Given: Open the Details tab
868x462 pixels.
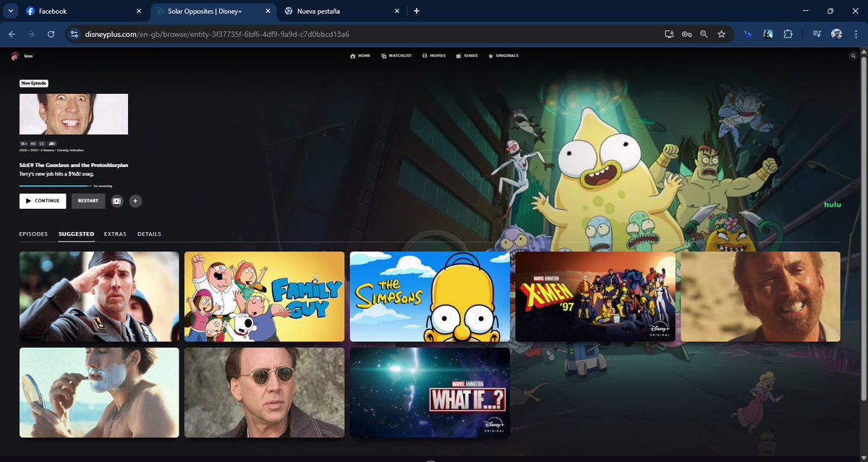Looking at the screenshot, I should 149,234.
